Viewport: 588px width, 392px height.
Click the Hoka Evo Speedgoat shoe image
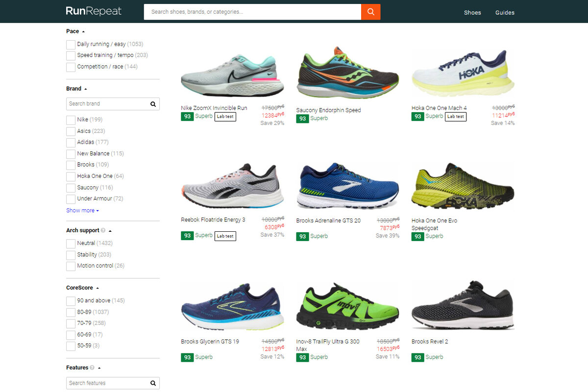coord(463,186)
